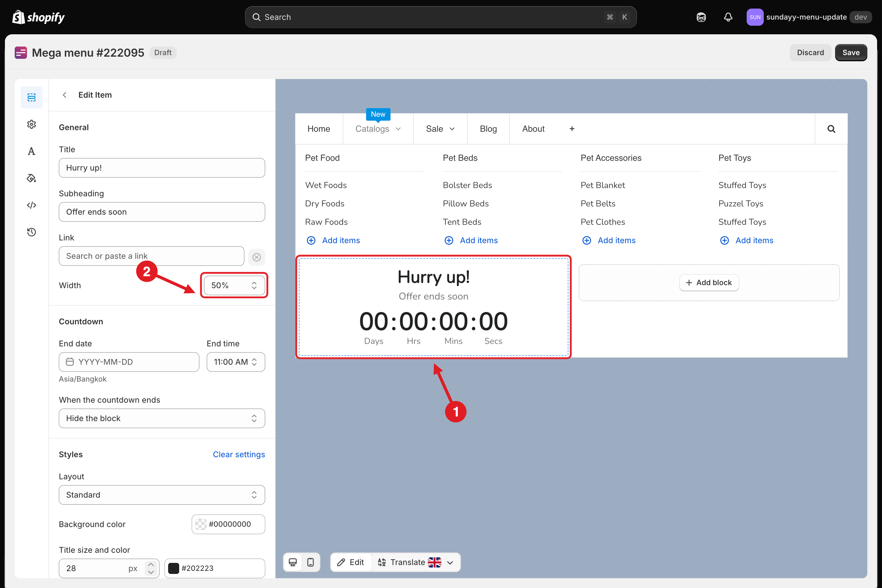
Task: Click the End date YYYY-MM-DD field
Action: pos(129,362)
